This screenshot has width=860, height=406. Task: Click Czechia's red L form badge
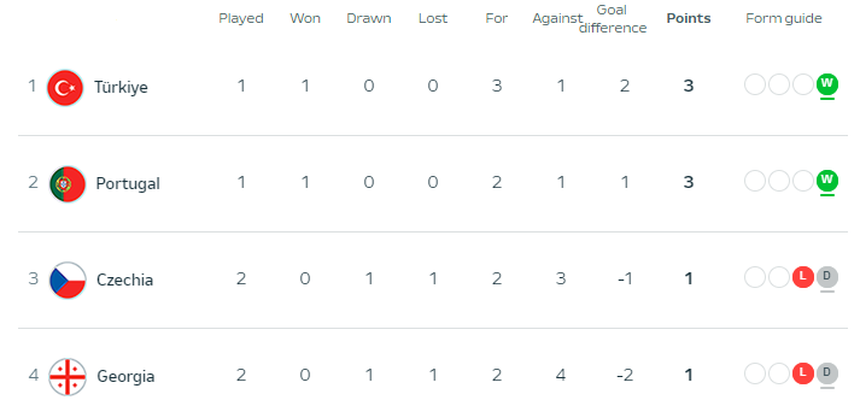coord(803,277)
